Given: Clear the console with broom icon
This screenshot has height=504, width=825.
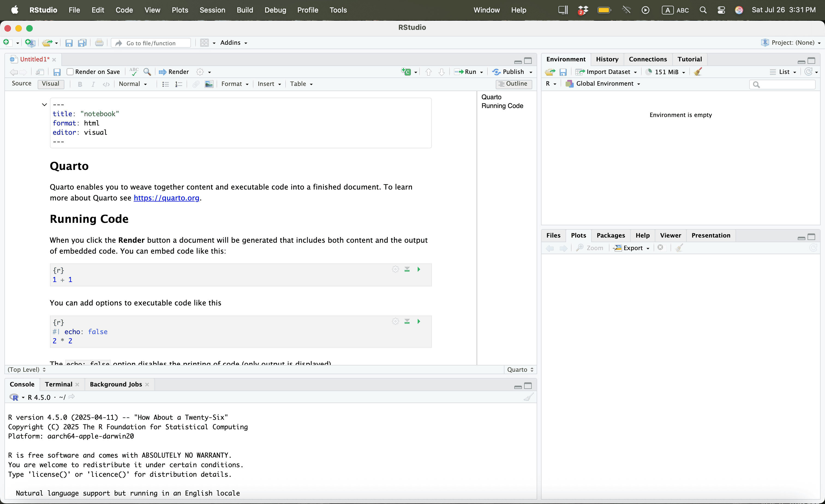Looking at the screenshot, I should (x=528, y=397).
